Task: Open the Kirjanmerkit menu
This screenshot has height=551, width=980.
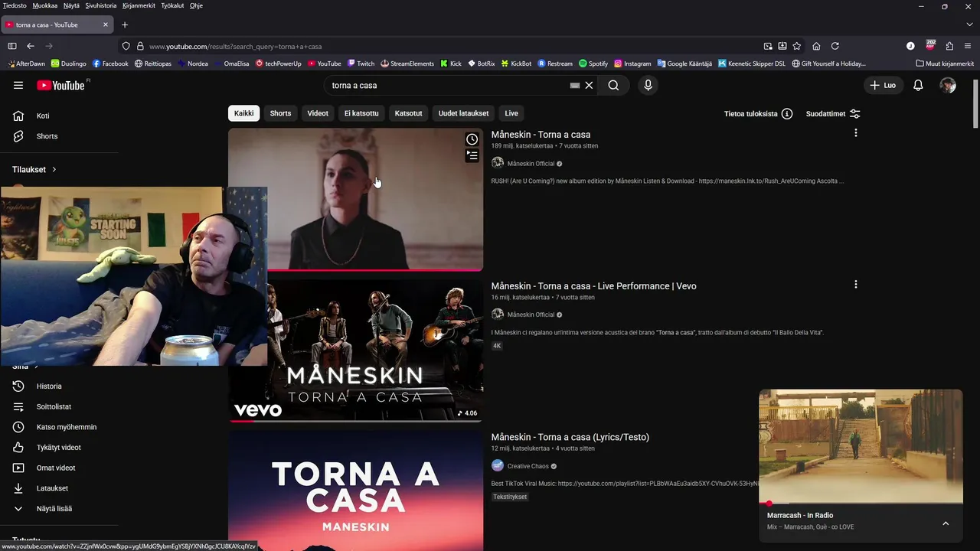Action: point(139,5)
